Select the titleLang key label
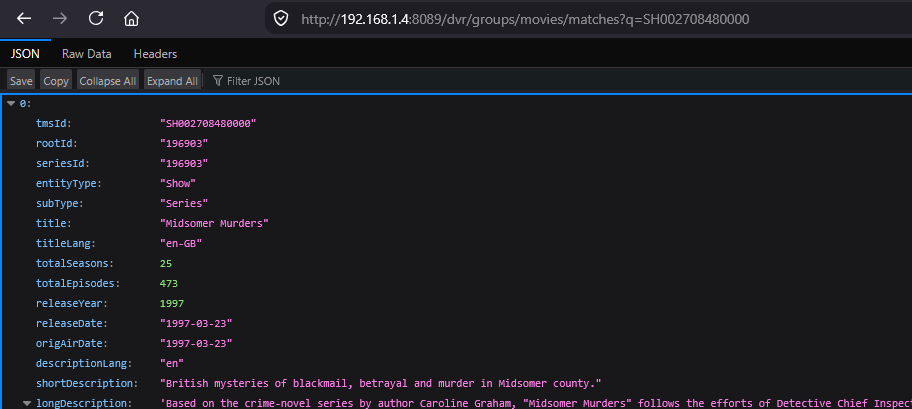 click(x=63, y=243)
